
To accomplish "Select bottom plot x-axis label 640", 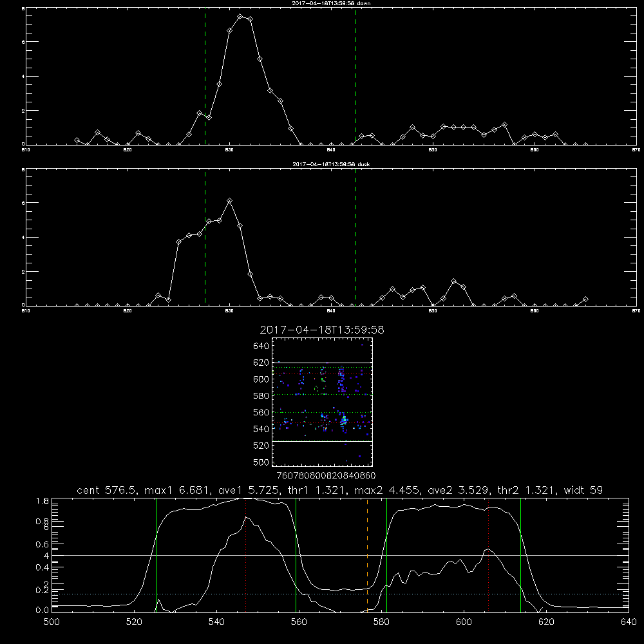I will [x=629, y=622].
